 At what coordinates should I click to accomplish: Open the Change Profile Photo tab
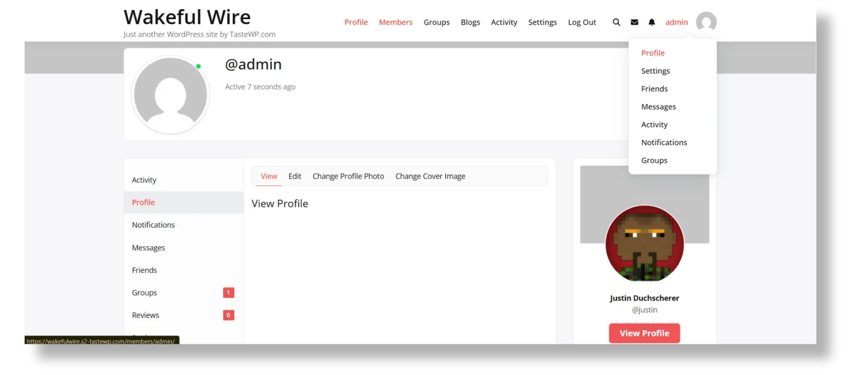[348, 176]
